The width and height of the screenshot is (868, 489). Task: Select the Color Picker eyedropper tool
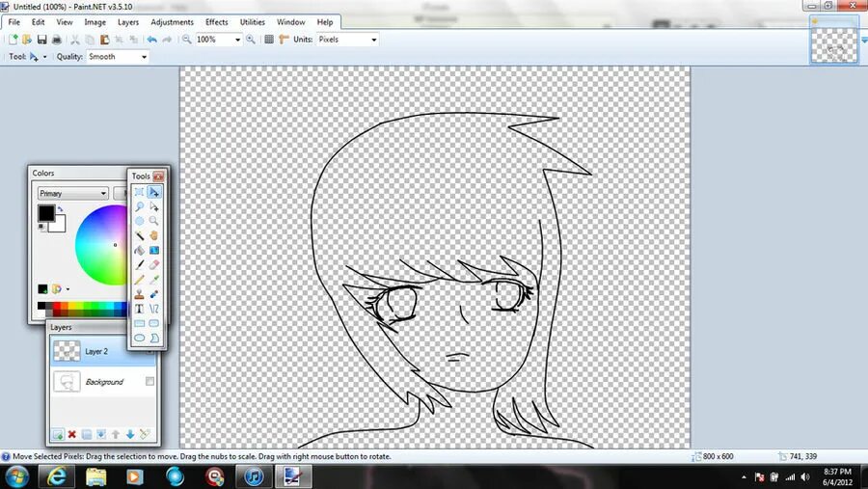point(154,279)
